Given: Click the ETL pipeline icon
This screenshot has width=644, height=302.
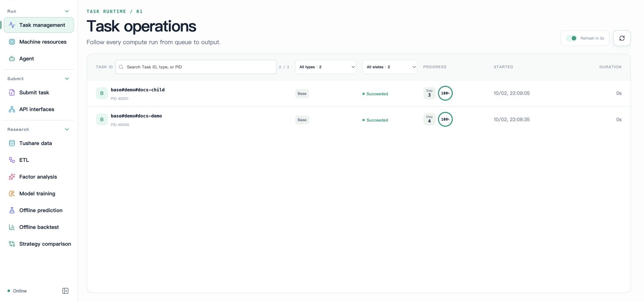Looking at the screenshot, I should [x=12, y=160].
